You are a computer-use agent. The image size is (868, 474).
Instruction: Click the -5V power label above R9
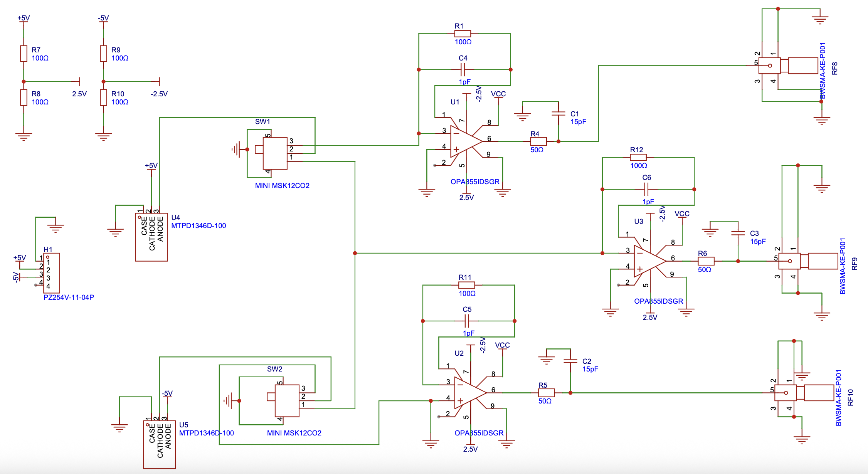tap(103, 18)
